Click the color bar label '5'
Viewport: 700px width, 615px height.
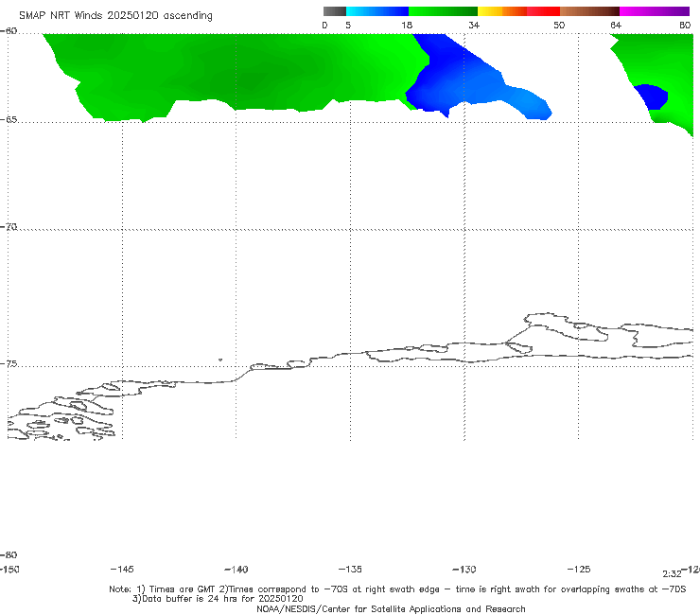(348, 26)
